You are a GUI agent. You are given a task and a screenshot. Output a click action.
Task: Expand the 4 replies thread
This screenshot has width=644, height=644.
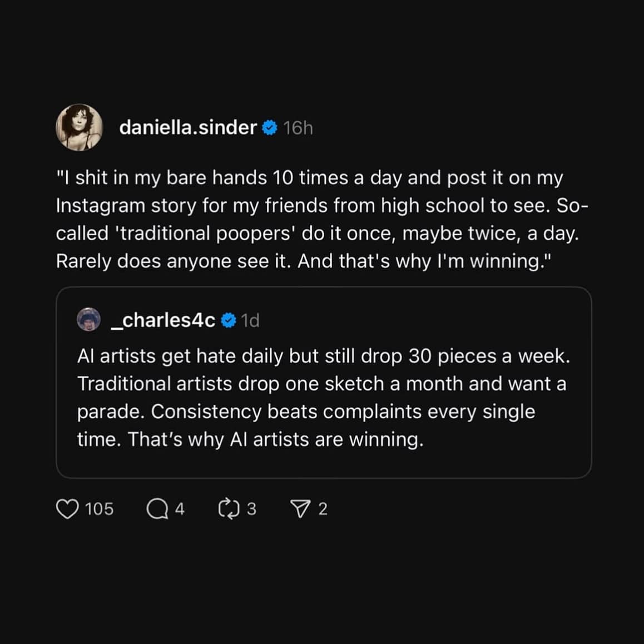(180, 508)
